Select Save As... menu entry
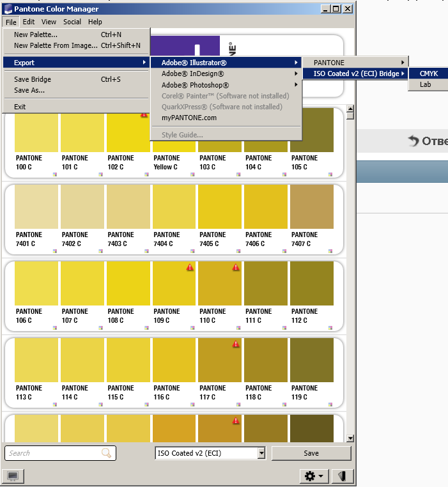Viewport: 448px width, 487px height. click(76, 90)
